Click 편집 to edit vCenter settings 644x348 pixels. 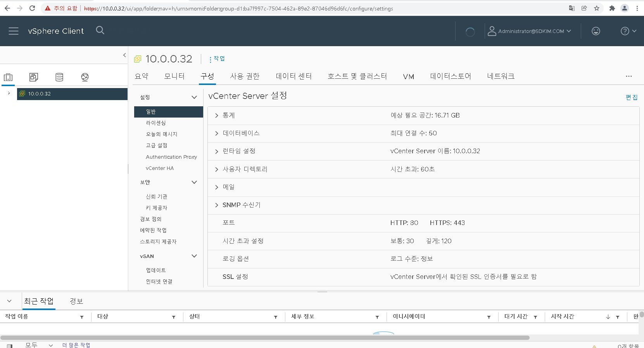click(632, 97)
